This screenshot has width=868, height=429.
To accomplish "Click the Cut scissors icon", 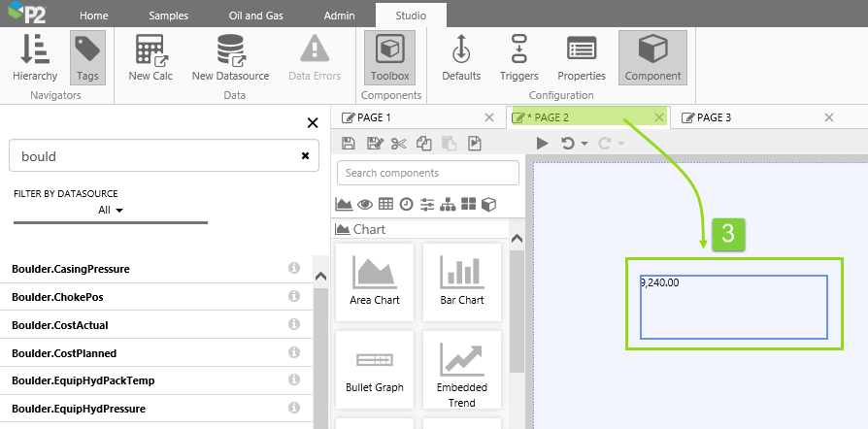I will point(399,144).
